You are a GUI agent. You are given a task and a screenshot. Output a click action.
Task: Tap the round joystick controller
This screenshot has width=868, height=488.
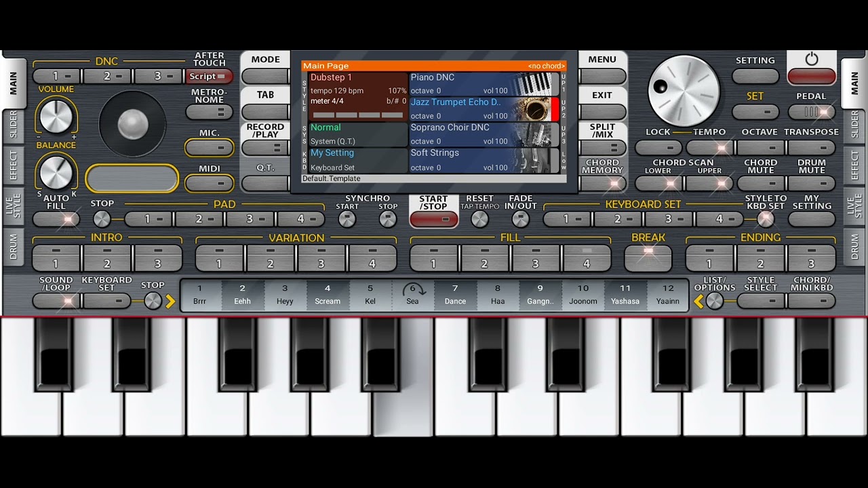pyautogui.click(x=132, y=123)
